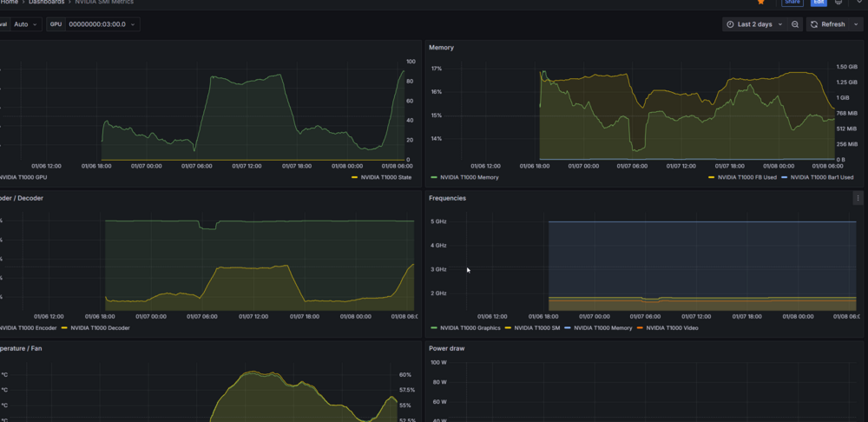The height and width of the screenshot is (422, 868).
Task: Open the GPU variable dropdown
Action: point(102,24)
